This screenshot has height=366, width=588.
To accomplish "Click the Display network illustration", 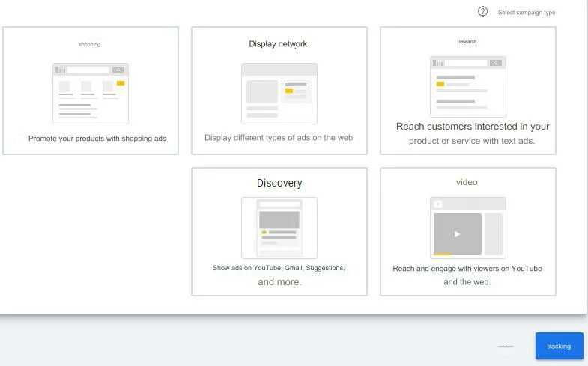I will point(279,94).
